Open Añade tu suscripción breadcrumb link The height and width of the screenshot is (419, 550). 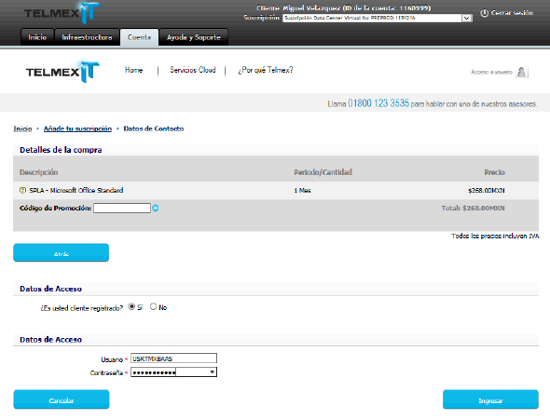point(78,129)
